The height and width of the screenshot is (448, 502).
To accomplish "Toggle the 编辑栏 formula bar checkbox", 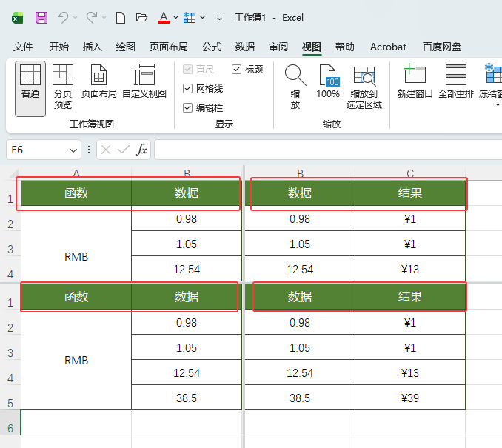I will (187, 108).
